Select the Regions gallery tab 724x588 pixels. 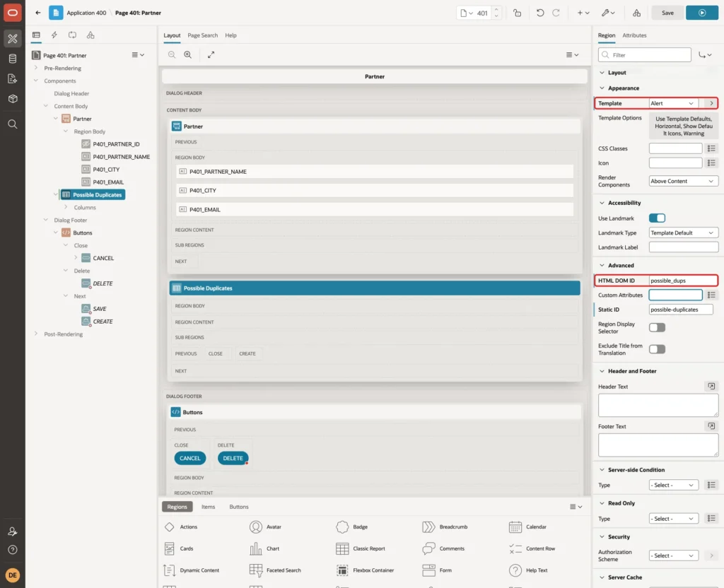177,507
